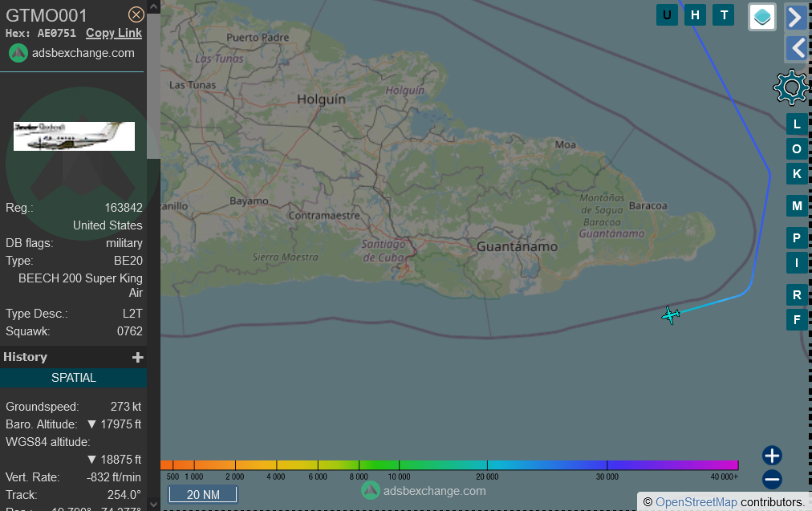Screen dimensions: 812x511
Task: Click the Santiago de Cuba map label
Action: click(x=384, y=250)
